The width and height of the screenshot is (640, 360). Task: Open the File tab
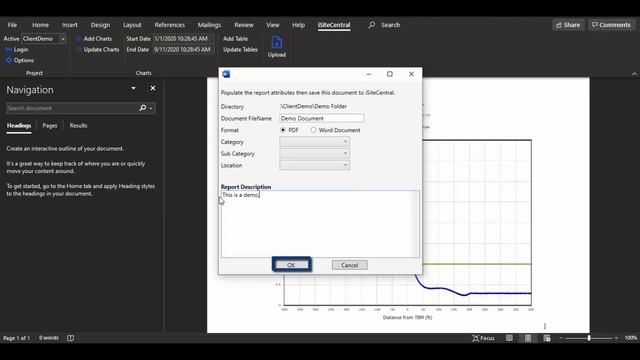12,25
